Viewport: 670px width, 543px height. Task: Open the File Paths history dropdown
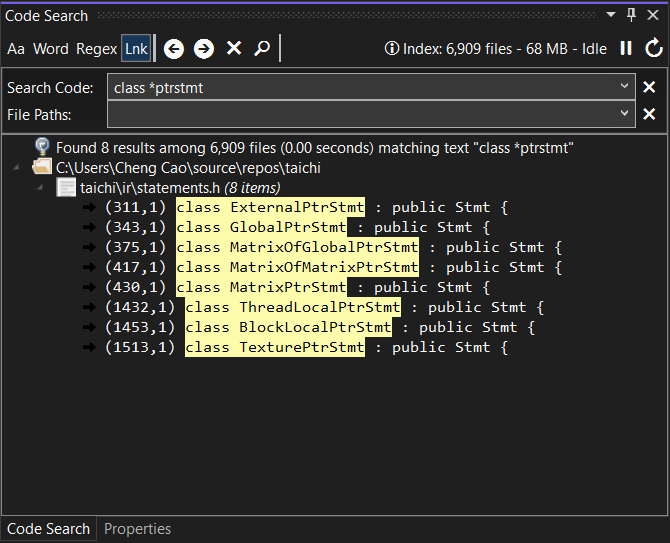(x=624, y=113)
